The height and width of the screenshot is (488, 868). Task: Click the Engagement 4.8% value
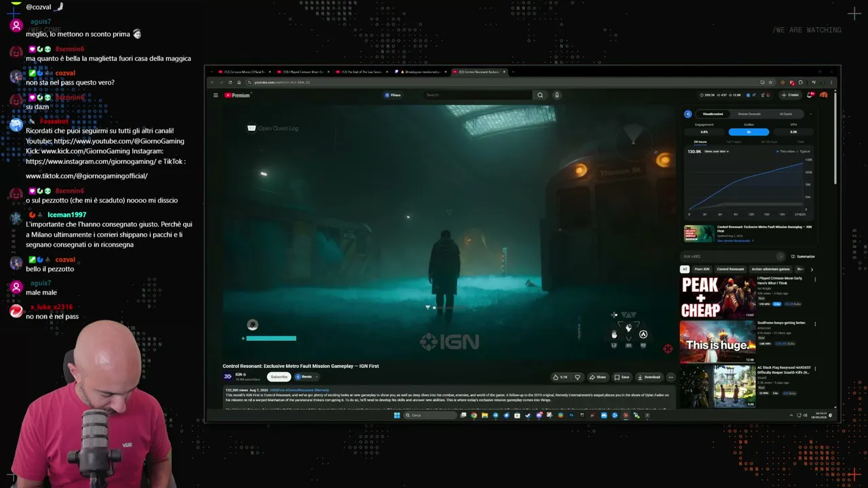(x=704, y=131)
